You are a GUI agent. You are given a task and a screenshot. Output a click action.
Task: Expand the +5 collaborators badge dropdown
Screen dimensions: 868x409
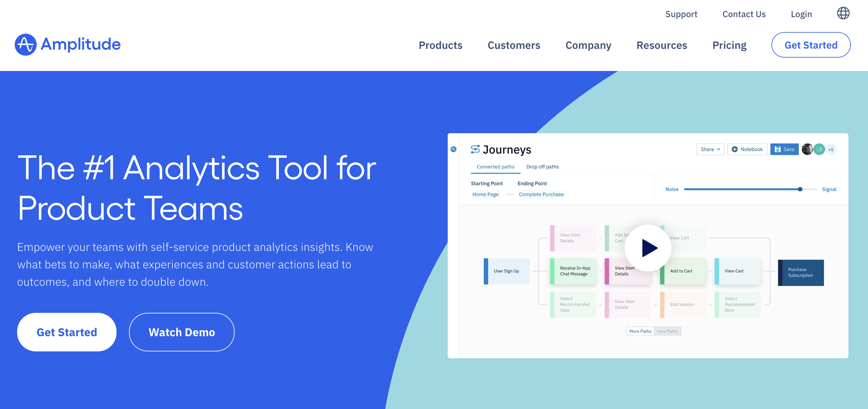[x=832, y=149]
